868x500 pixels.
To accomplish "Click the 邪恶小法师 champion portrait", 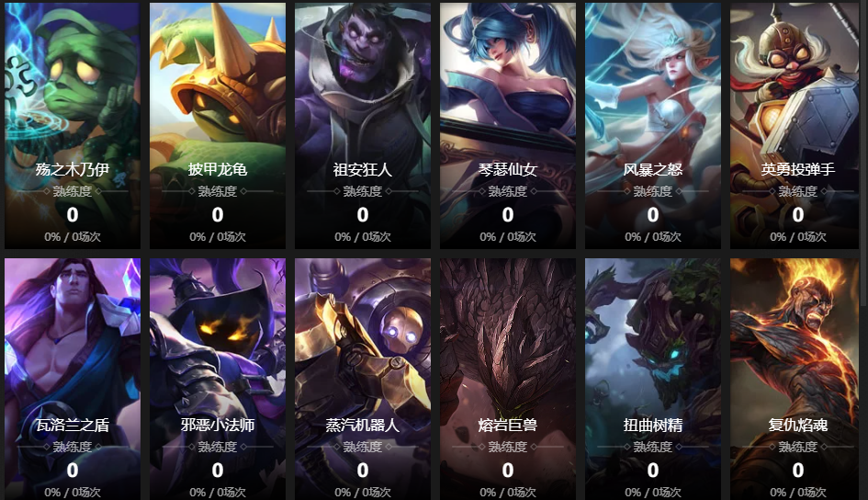I will (x=218, y=380).
